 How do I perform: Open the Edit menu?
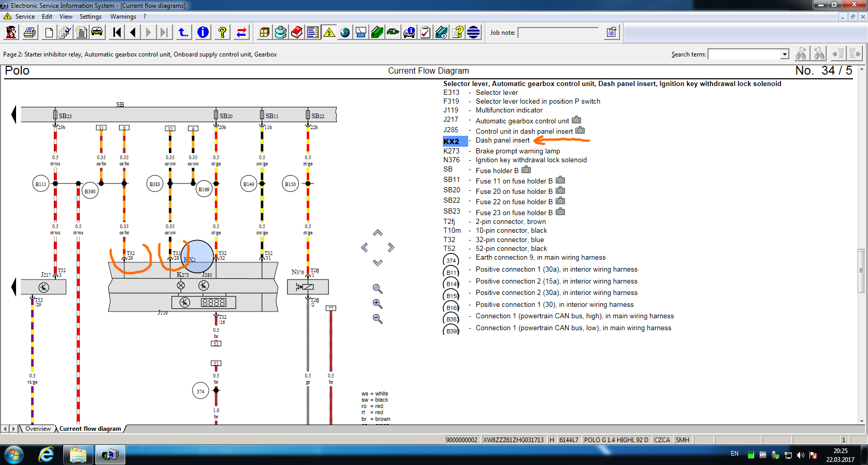47,17
